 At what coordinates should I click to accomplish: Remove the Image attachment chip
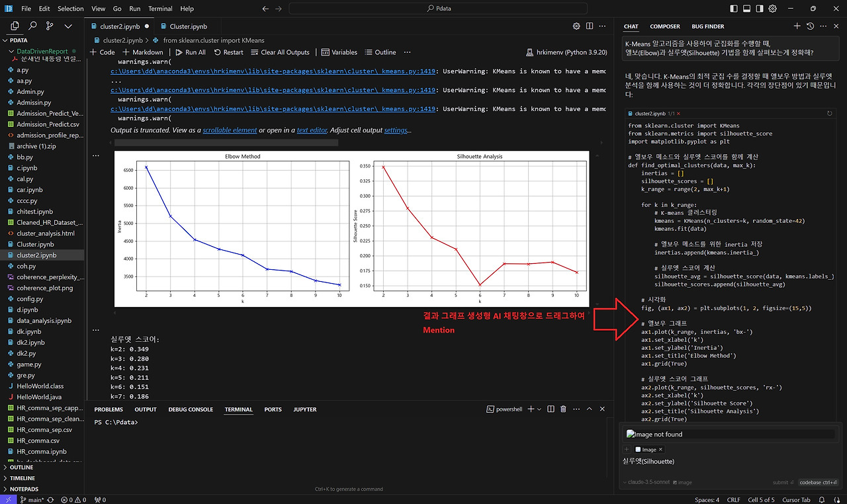(660, 450)
